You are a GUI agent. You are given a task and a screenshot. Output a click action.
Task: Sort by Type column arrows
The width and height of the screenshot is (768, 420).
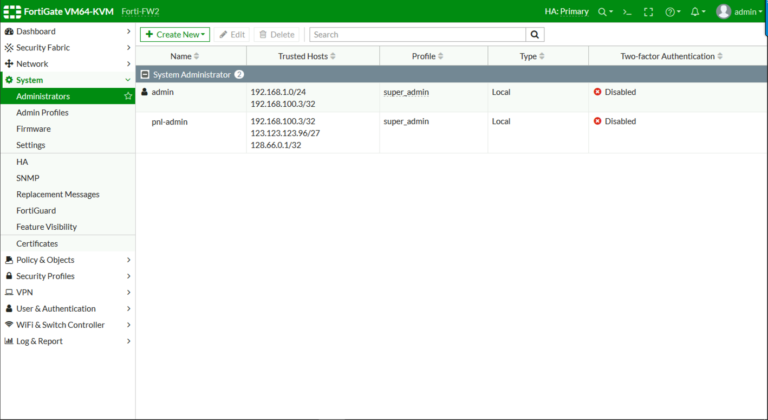[542, 56]
